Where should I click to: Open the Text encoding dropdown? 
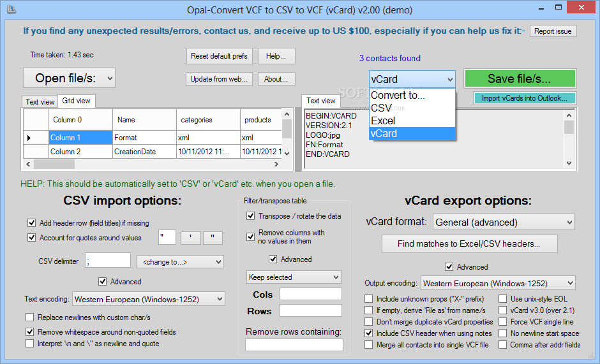point(149,299)
